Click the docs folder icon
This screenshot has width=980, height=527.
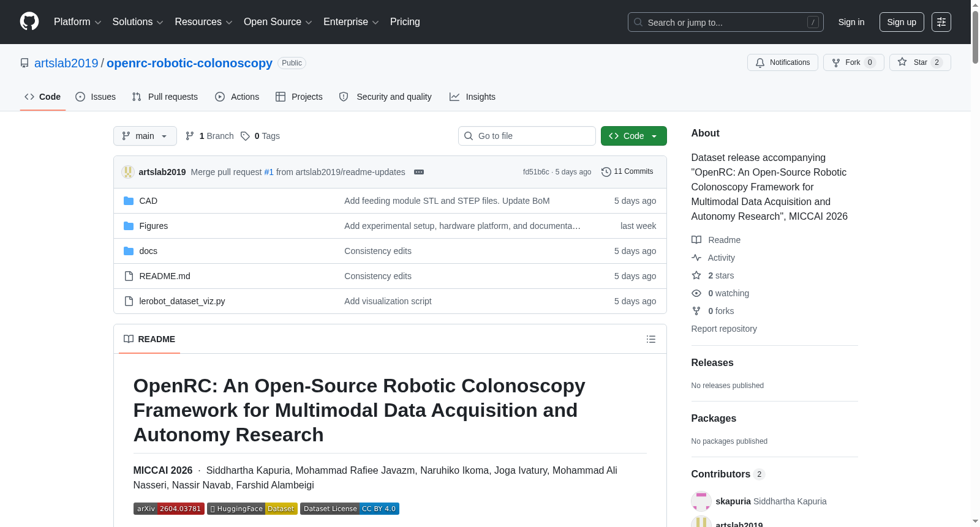tap(129, 251)
